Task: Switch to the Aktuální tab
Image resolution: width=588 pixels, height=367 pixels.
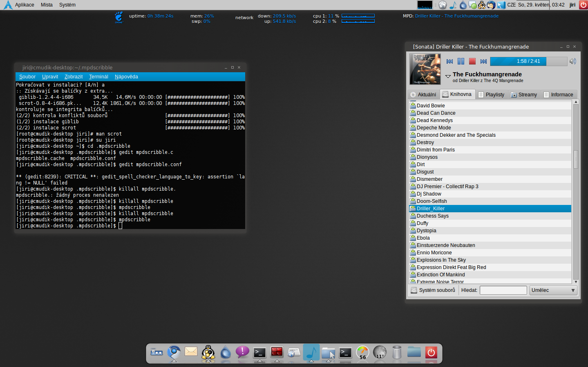Action: (423, 94)
